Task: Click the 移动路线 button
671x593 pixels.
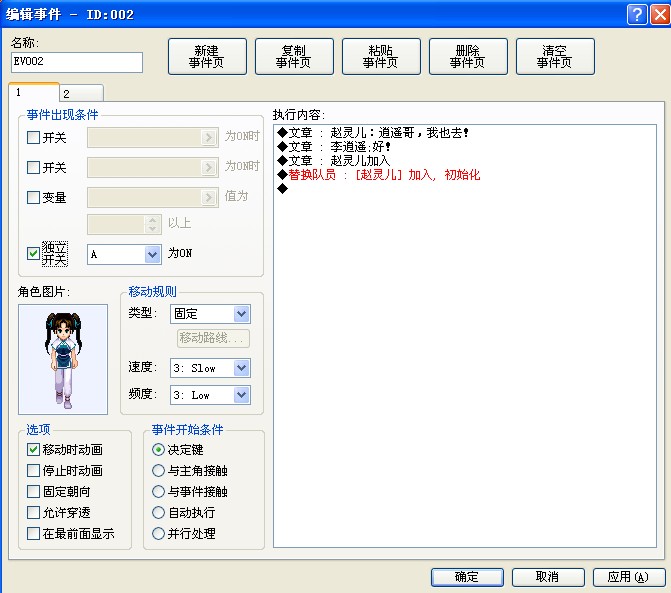Action: pos(213,338)
